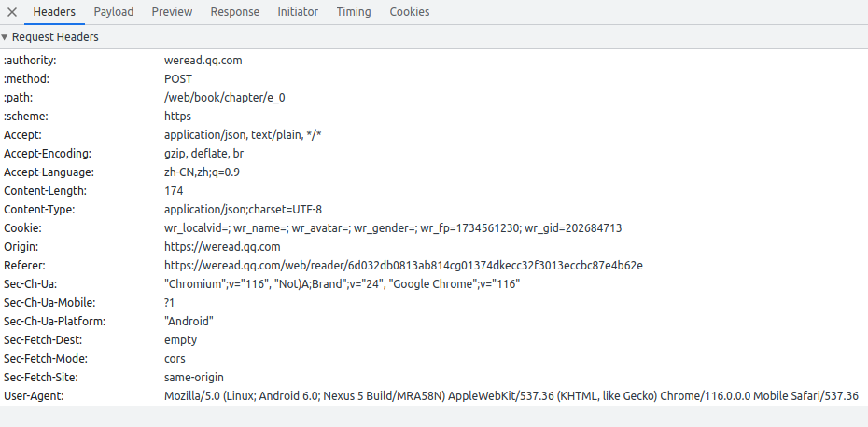Click the zh-CN,zh;q=0.9 value
The image size is (868, 427).
[x=202, y=172]
